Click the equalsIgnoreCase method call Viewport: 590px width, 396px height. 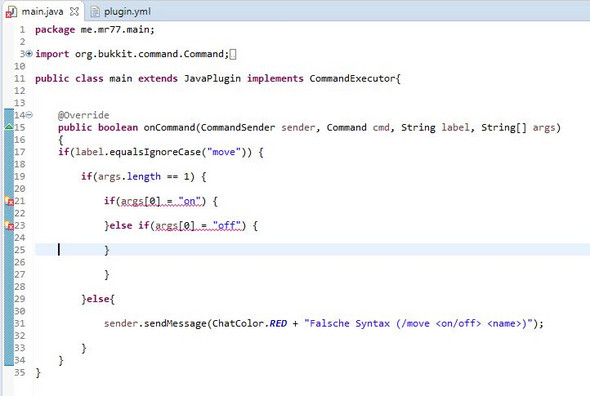tap(155, 152)
